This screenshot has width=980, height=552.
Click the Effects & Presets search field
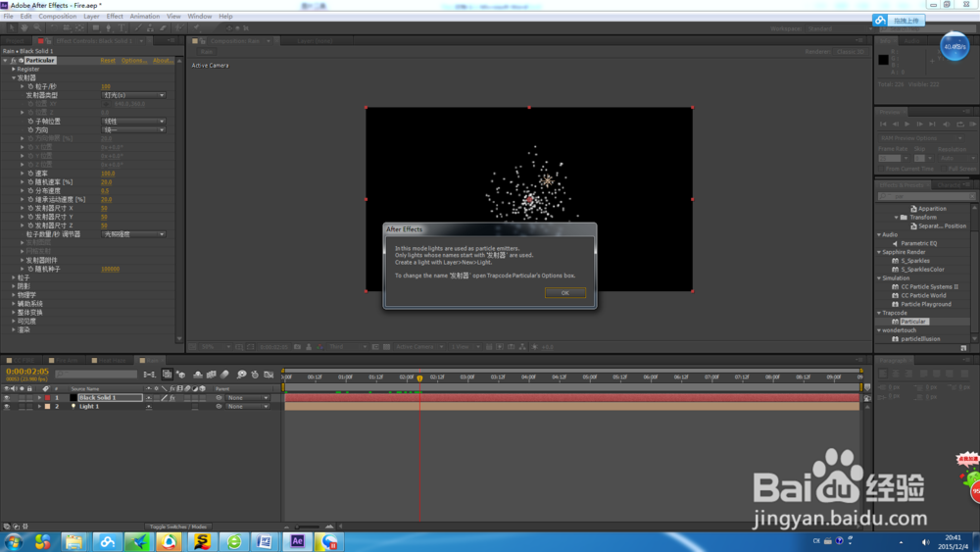coord(927,196)
